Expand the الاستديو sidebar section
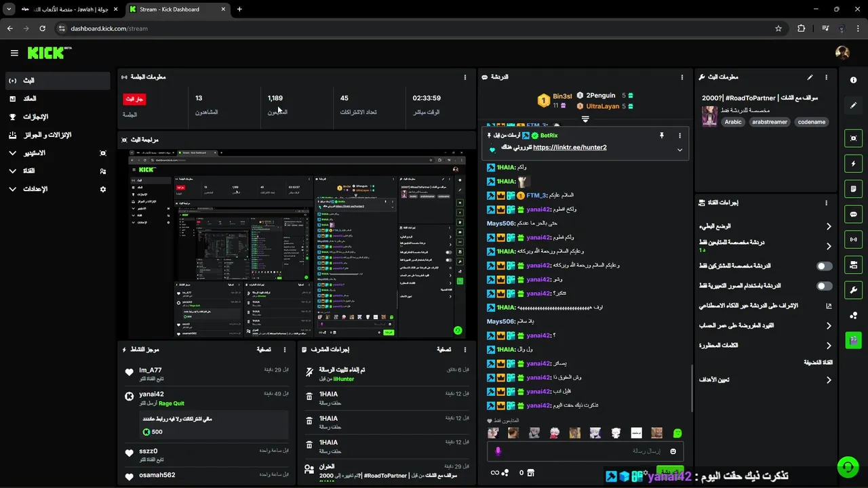Viewport: 868px width, 488px height. coord(57,153)
